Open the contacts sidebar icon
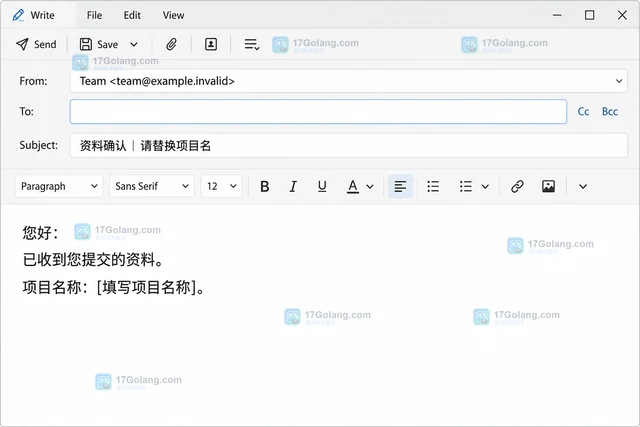Viewport: 640px width, 427px height. (211, 44)
